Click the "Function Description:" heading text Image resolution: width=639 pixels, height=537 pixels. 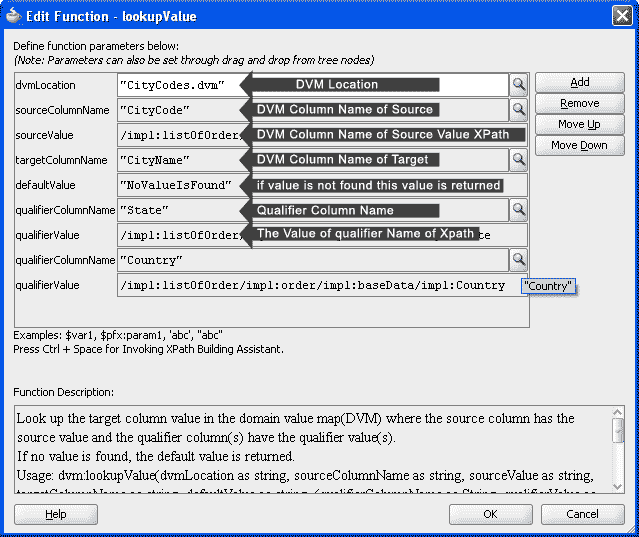click(64, 392)
